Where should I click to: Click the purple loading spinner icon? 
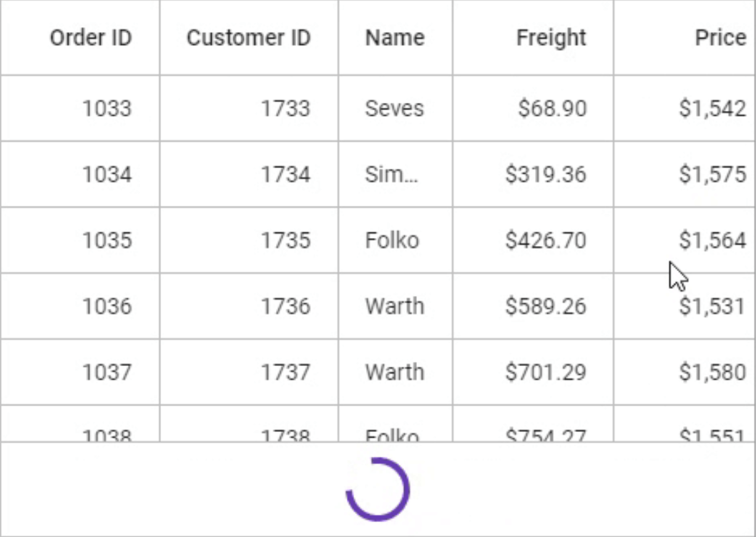(378, 489)
